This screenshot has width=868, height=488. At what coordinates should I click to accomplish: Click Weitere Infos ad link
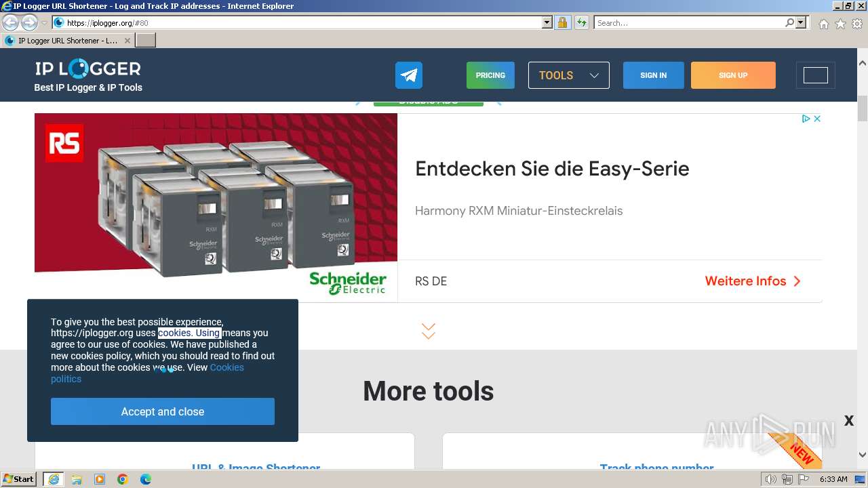[753, 281]
